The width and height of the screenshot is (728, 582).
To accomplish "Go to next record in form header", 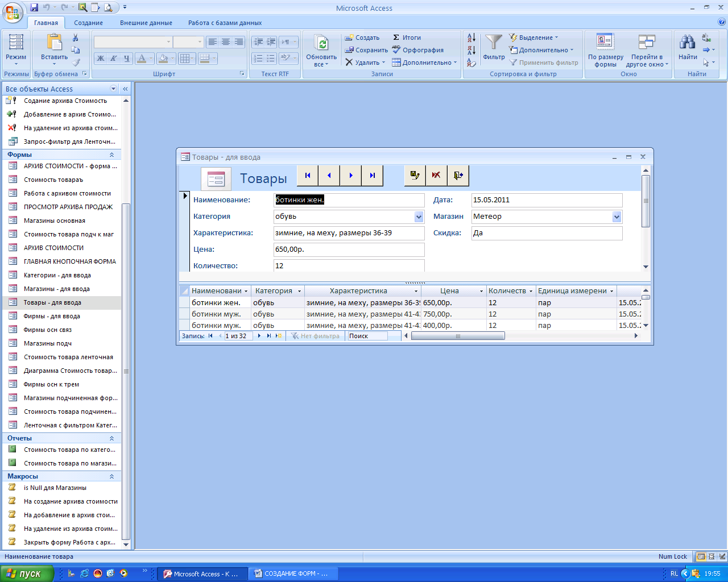I will [351, 176].
